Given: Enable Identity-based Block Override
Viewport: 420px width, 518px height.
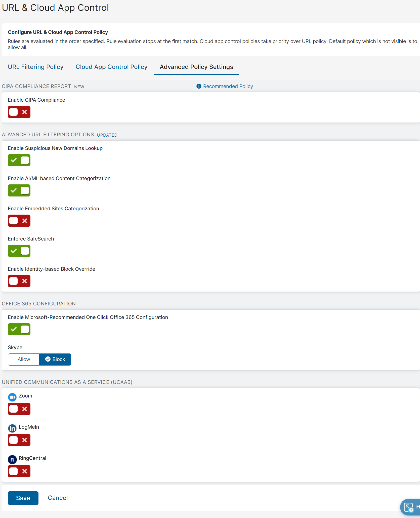Looking at the screenshot, I should [x=19, y=281].
